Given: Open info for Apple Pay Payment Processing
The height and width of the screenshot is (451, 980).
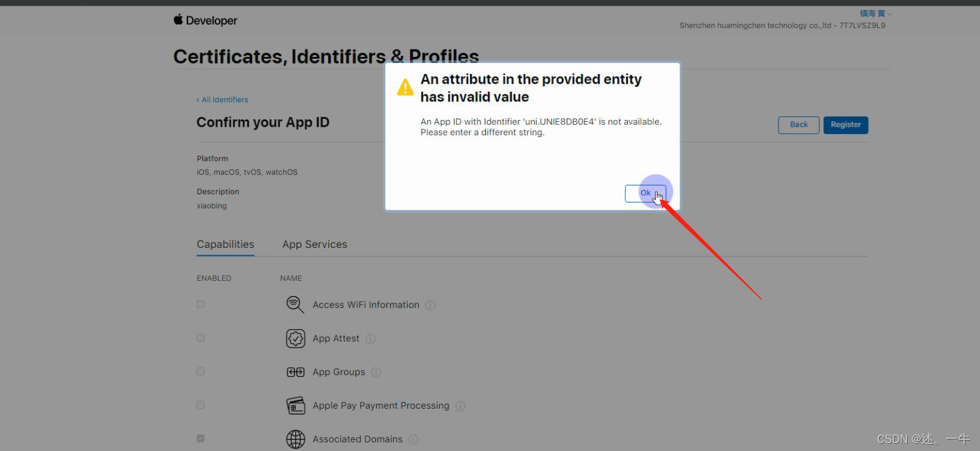Looking at the screenshot, I should tap(460, 406).
